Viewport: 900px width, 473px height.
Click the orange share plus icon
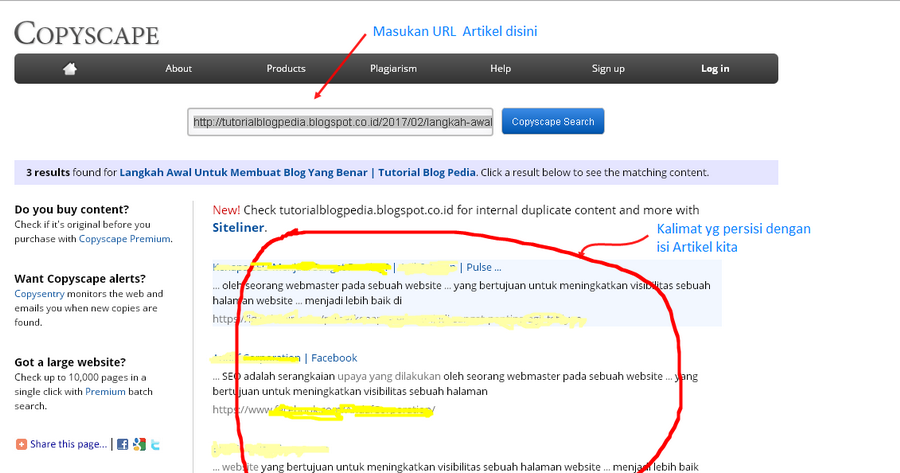pyautogui.click(x=21, y=444)
